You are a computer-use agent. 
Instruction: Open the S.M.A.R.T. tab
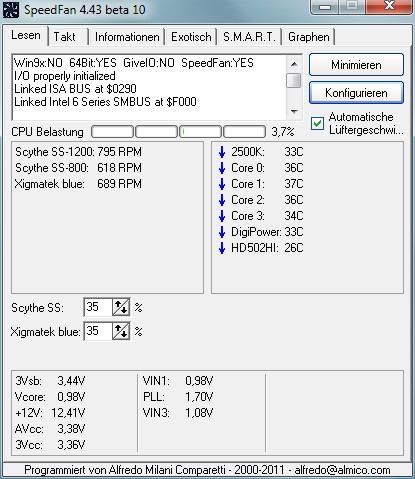point(249,37)
